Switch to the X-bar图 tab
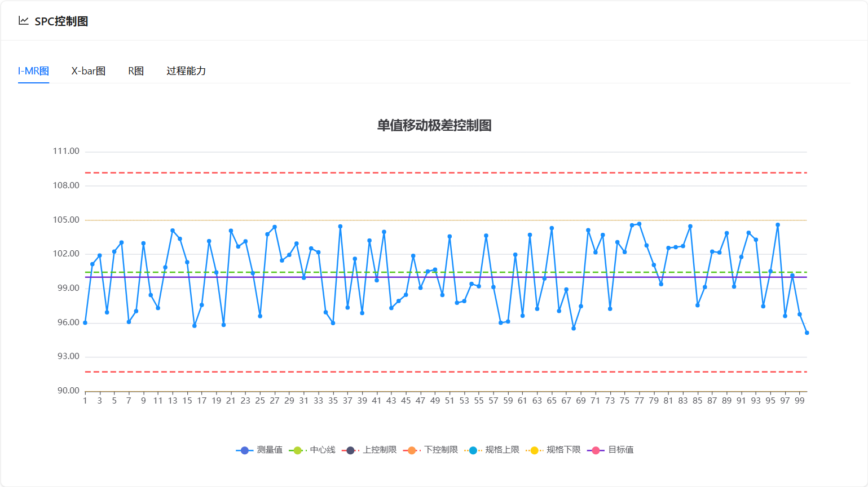Screen dimensions: 868x487 (89, 71)
